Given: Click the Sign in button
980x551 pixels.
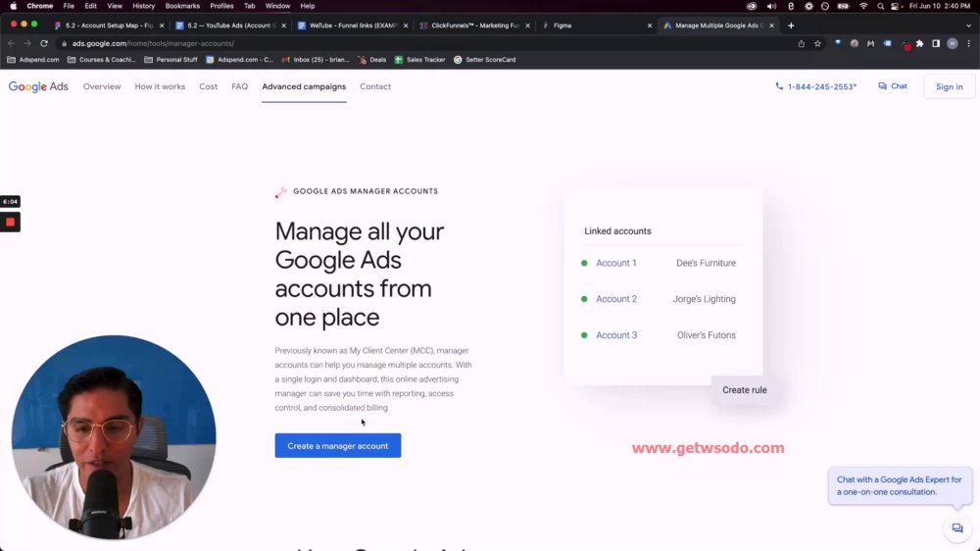Looking at the screenshot, I should [x=949, y=87].
